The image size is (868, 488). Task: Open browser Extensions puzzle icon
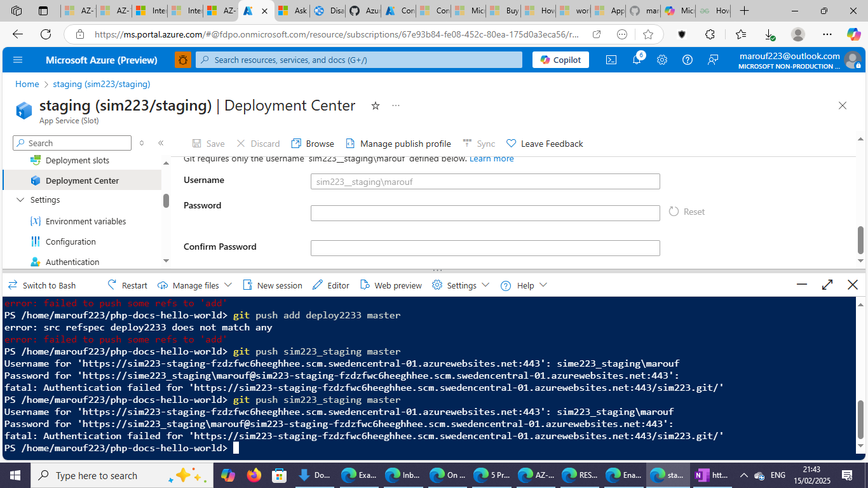(x=710, y=34)
